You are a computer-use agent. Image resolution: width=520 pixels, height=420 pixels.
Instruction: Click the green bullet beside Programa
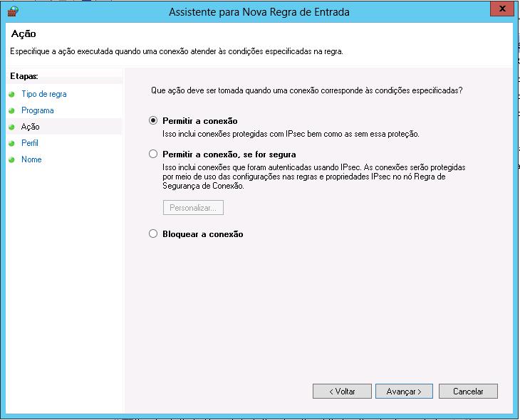(11, 110)
